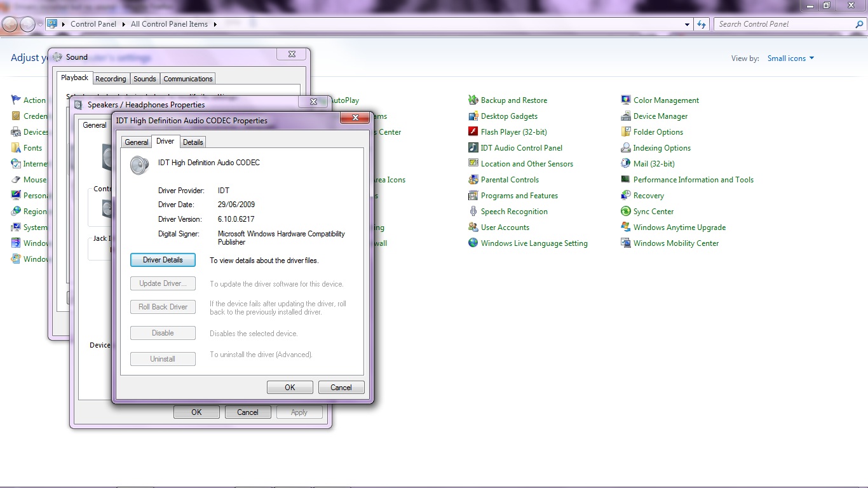This screenshot has width=868, height=488.
Task: Click the Roll Back Driver button
Action: click(163, 307)
